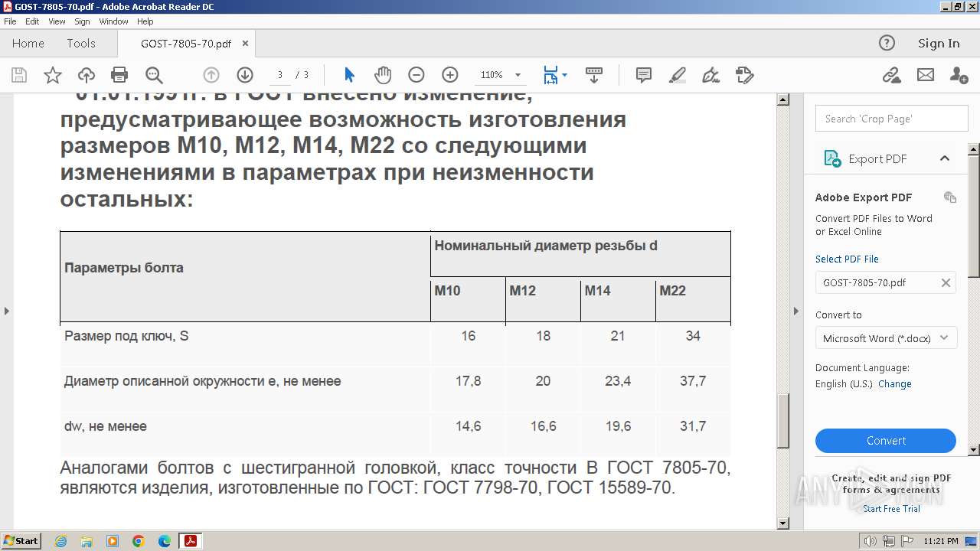
Task: Open Internet Explorer from the taskbar
Action: (x=60, y=541)
